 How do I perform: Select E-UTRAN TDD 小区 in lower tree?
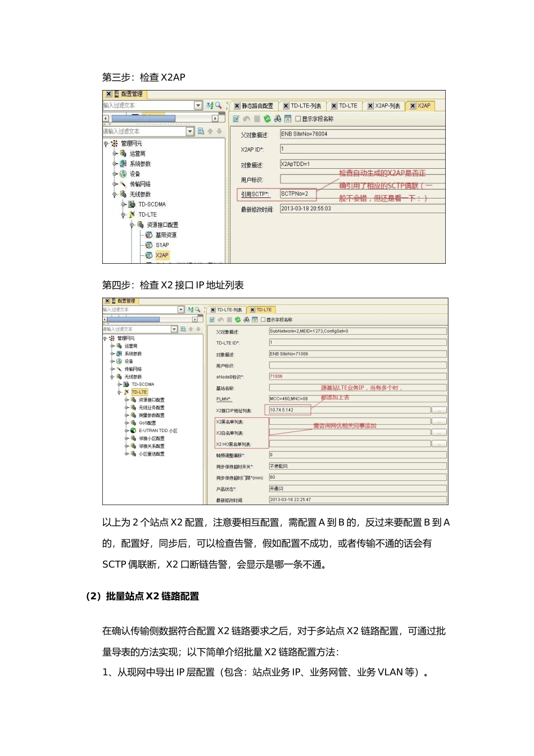(158, 431)
